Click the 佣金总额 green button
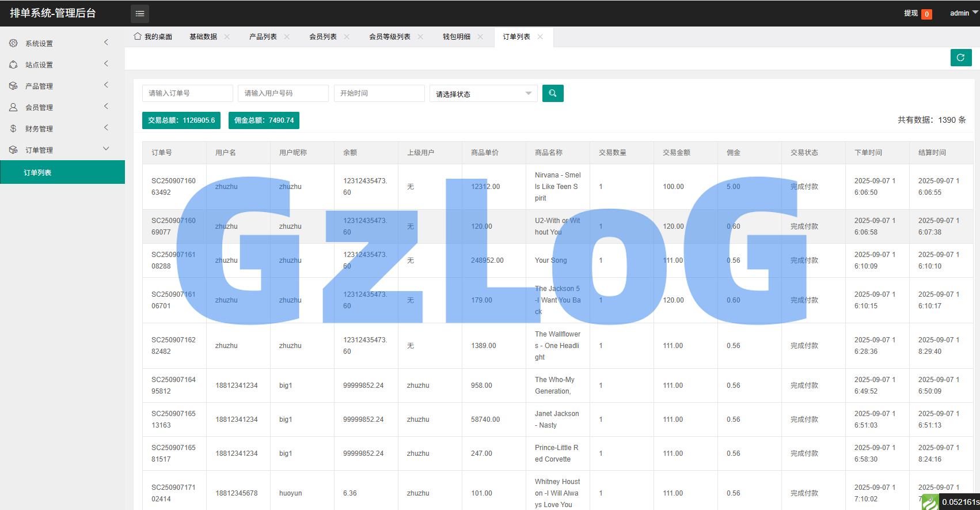Viewport: 980px width, 510px height. (264, 120)
